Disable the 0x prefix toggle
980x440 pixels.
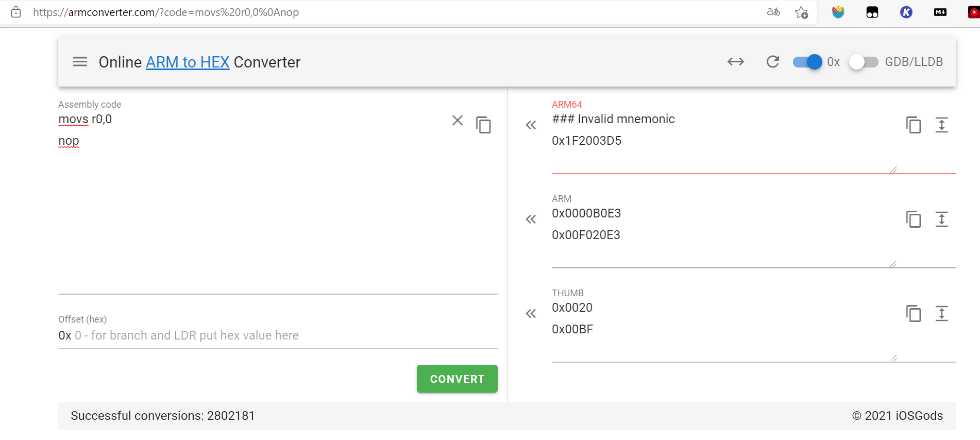point(807,62)
